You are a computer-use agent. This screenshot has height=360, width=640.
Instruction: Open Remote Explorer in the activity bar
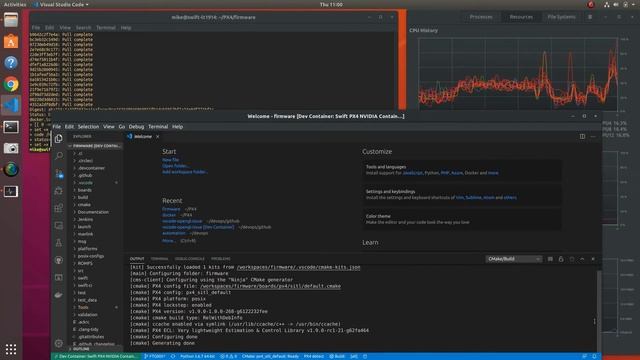[x=59, y=225]
